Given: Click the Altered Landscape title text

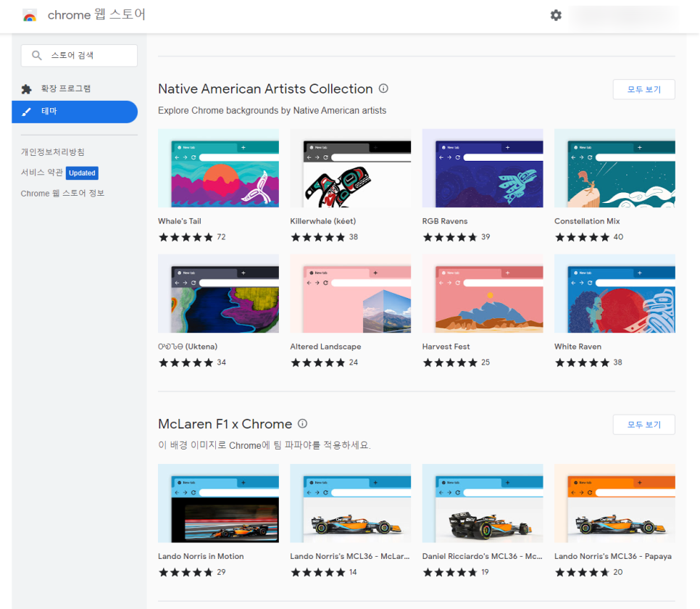Looking at the screenshot, I should 325,347.
